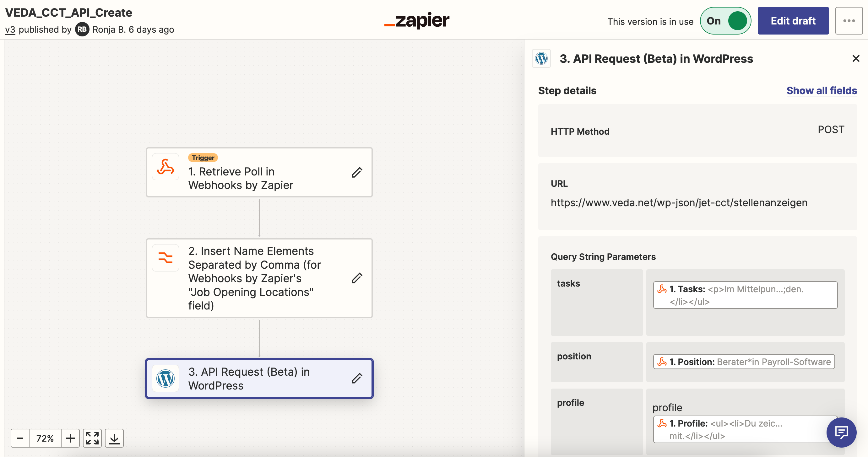Export the Zap with download icon

point(114,438)
